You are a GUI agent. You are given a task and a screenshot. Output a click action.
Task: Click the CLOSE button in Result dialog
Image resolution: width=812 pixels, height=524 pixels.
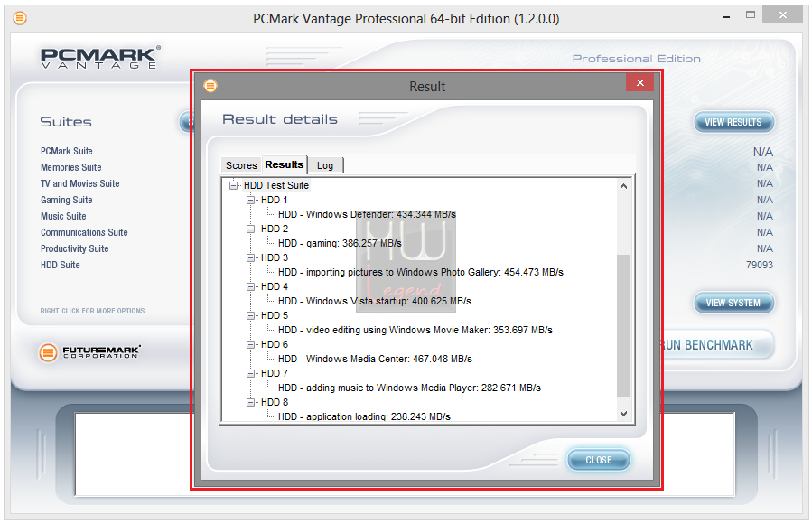coord(599,460)
